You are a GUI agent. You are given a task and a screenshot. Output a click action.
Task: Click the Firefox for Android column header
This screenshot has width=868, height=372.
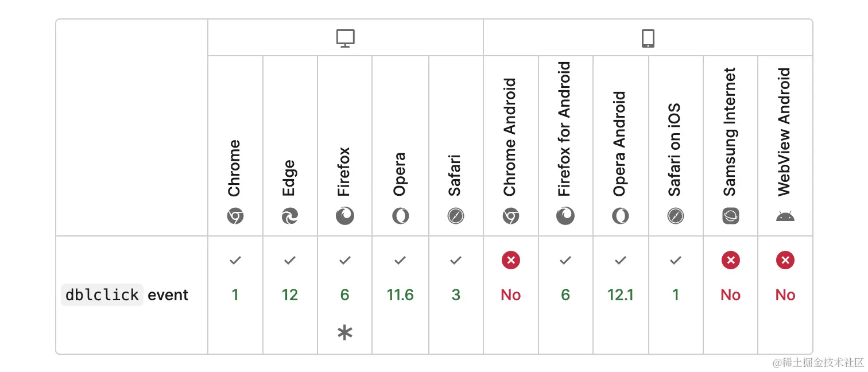[x=565, y=146]
